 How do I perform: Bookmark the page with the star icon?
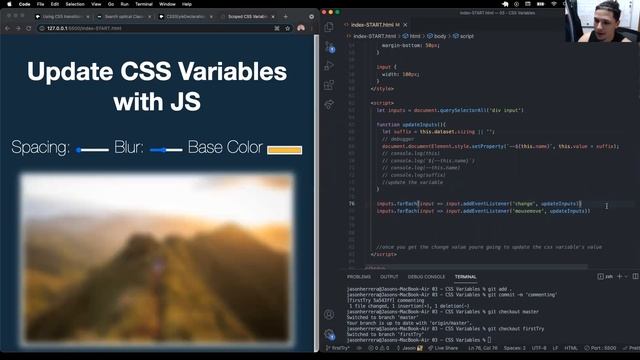287,28
